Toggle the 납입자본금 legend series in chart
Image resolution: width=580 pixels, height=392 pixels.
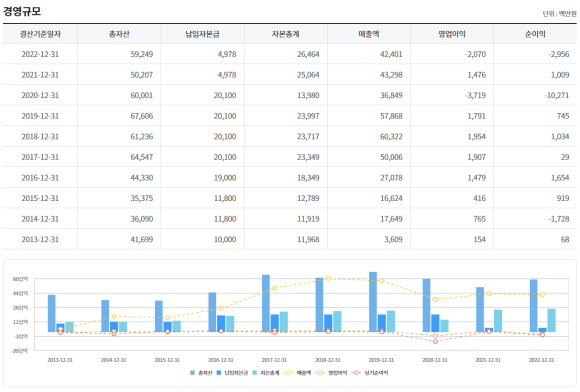(x=232, y=373)
